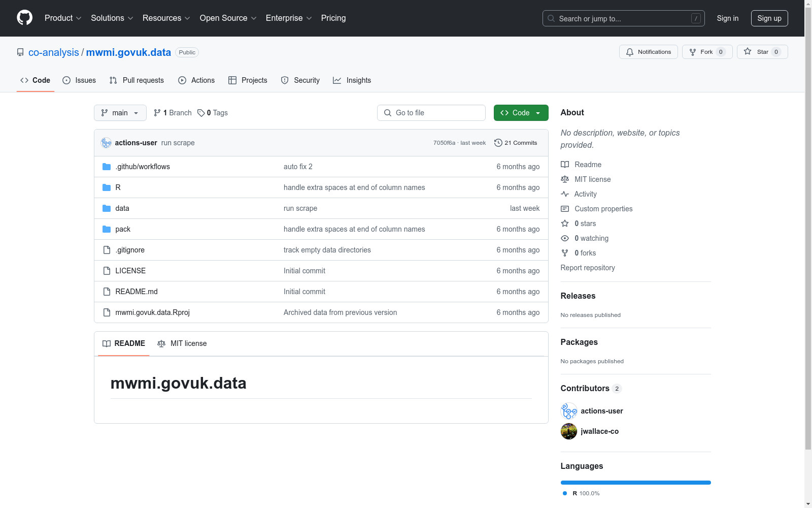
Task: Open the pack folder
Action: tap(123, 229)
